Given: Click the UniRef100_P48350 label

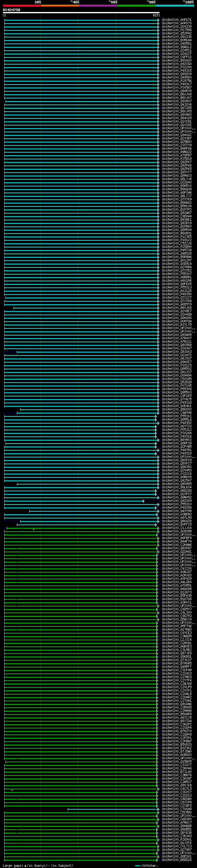Looking at the screenshot, I should tap(177, 294).
